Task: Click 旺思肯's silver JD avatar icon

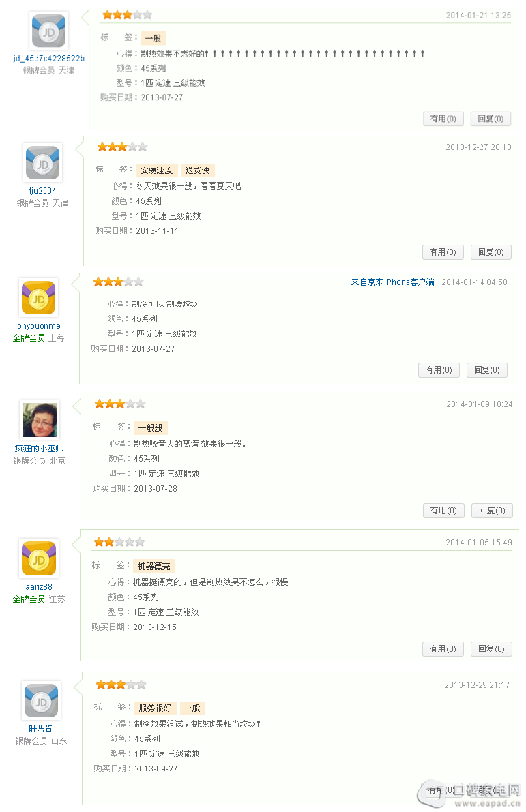Action: [42, 701]
